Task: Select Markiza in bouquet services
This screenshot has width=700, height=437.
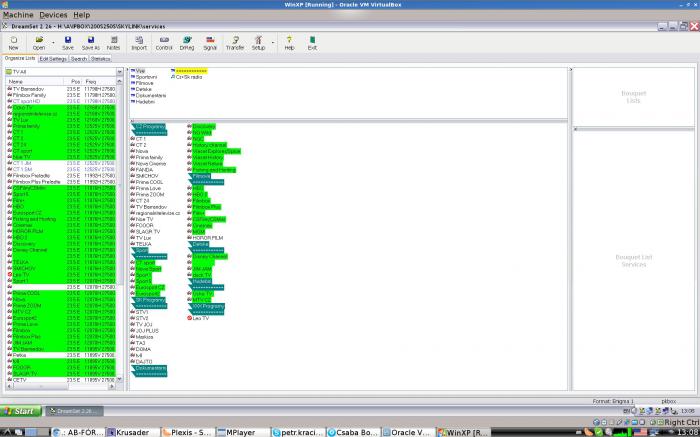Action: [x=144, y=337]
